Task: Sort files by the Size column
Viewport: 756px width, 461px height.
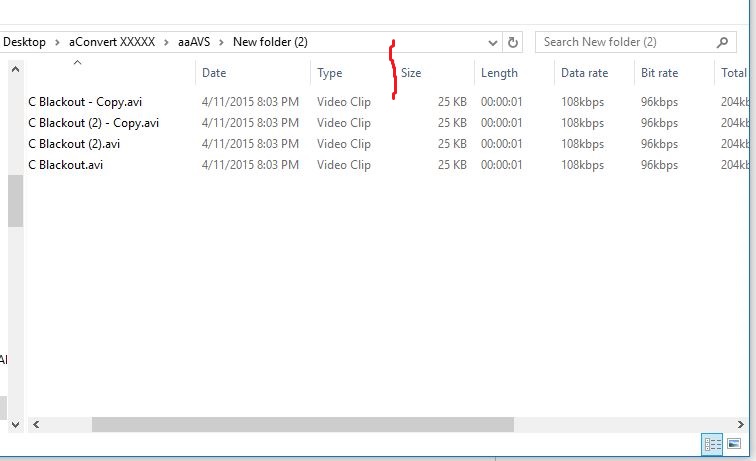Action: point(411,73)
